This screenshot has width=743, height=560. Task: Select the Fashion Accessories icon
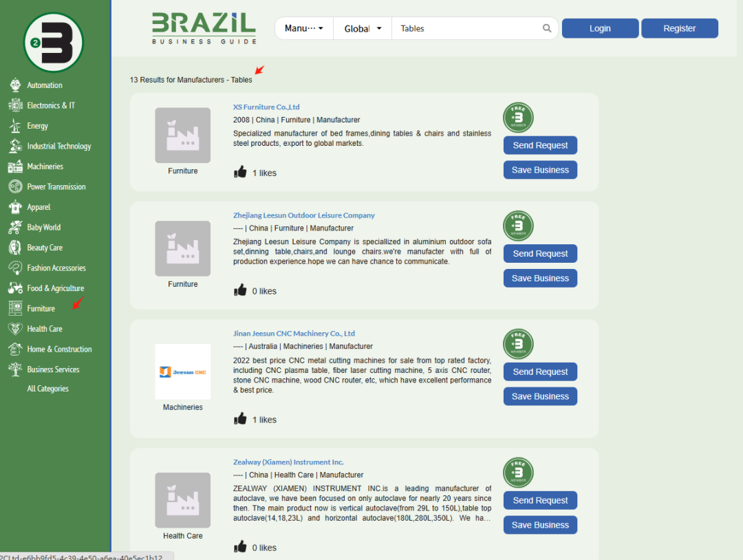tap(15, 268)
